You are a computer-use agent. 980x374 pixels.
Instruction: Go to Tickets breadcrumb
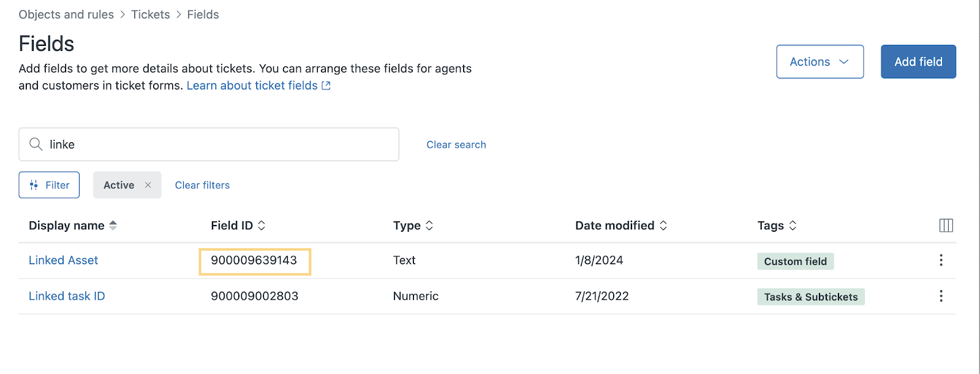(151, 15)
